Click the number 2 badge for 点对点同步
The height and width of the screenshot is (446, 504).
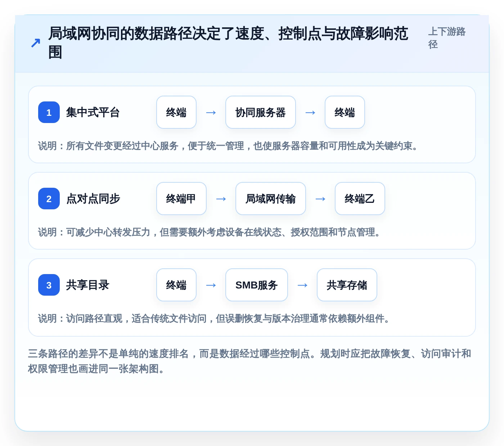(49, 199)
